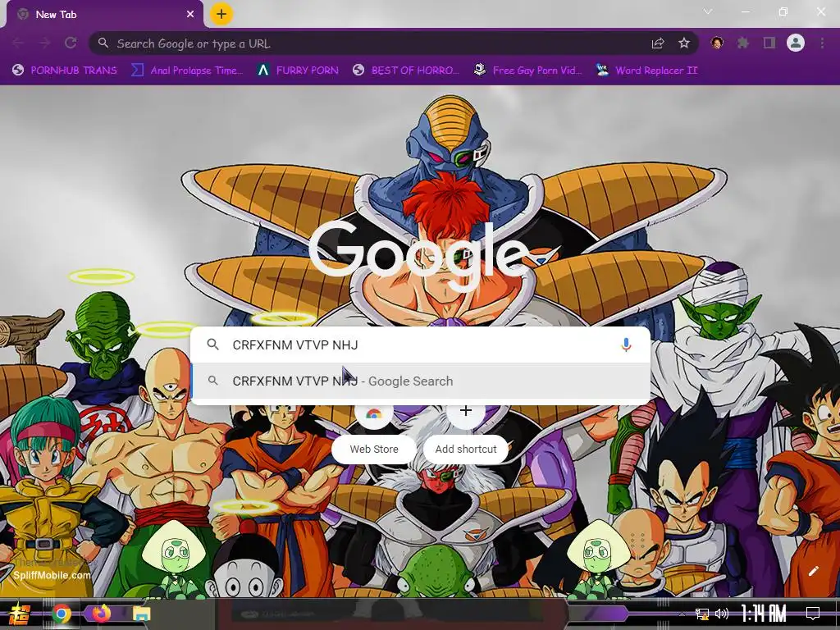Open the Windows Start button
This screenshot has height=630, width=840.
(20, 614)
